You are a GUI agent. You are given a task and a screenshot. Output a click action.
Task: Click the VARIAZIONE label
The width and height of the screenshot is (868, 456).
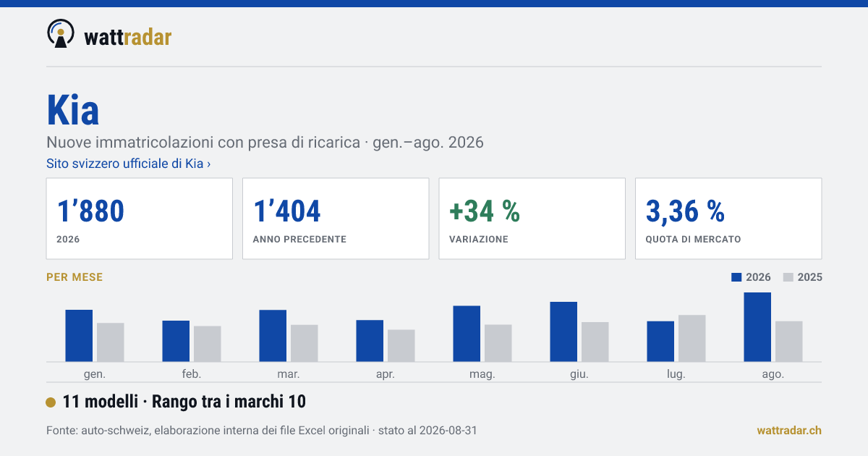click(x=479, y=239)
